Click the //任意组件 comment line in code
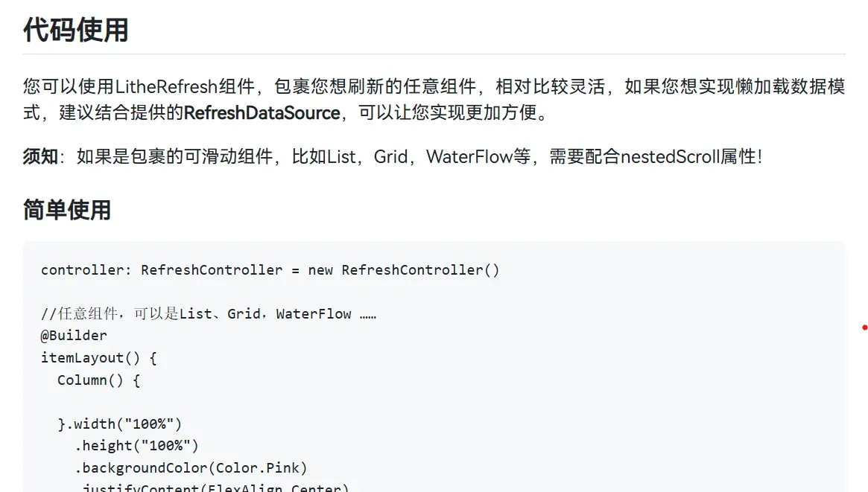 click(x=209, y=314)
